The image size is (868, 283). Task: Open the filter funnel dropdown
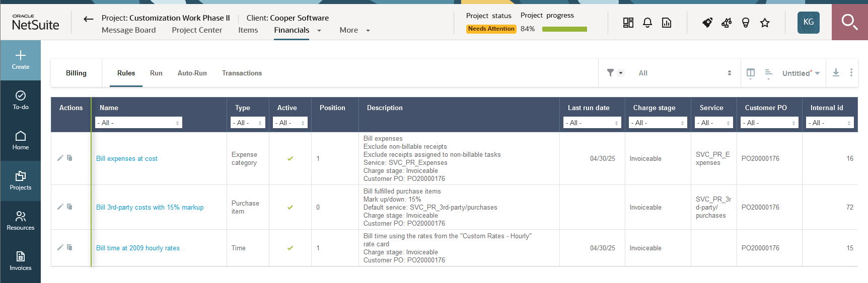[x=615, y=73]
